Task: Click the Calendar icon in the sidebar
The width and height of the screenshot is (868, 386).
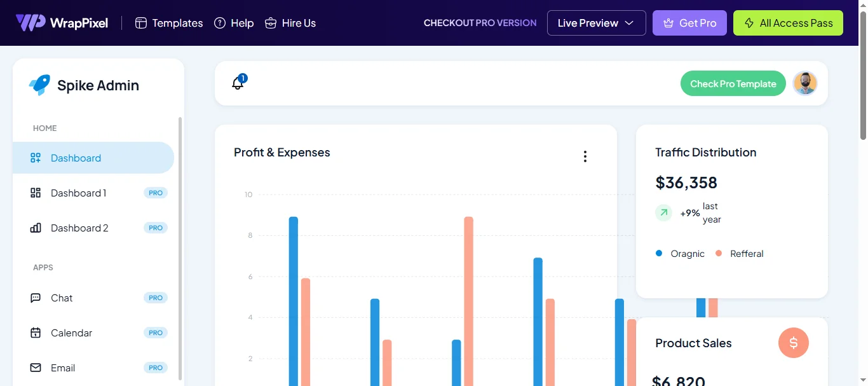Action: coord(36,333)
